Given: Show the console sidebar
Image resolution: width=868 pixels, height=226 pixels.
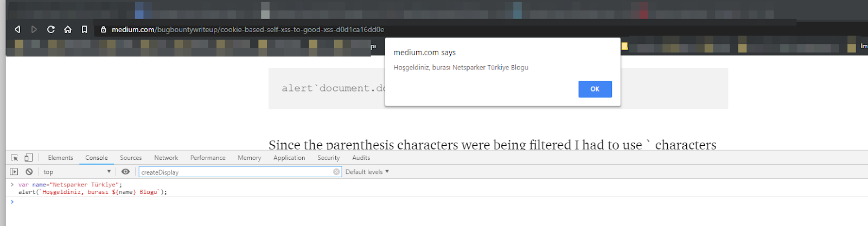Looking at the screenshot, I should tap(14, 172).
